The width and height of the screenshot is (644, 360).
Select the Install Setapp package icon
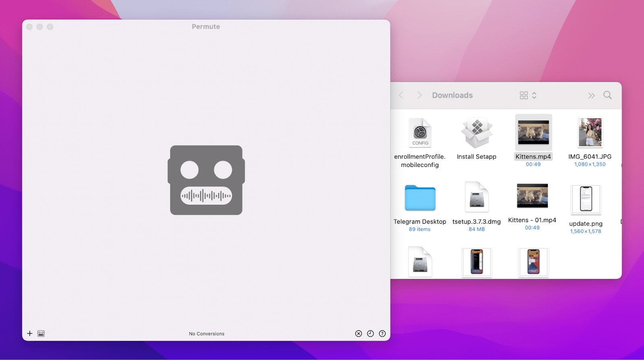click(x=477, y=134)
